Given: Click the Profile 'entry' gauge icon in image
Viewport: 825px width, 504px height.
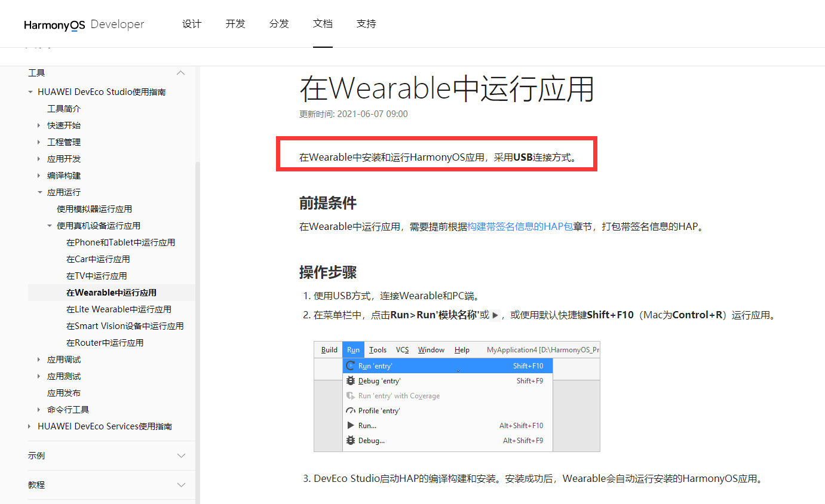Looking at the screenshot, I should (x=351, y=411).
